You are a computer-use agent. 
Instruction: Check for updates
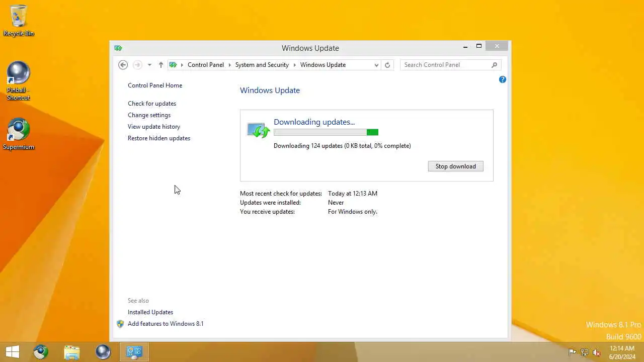152,104
